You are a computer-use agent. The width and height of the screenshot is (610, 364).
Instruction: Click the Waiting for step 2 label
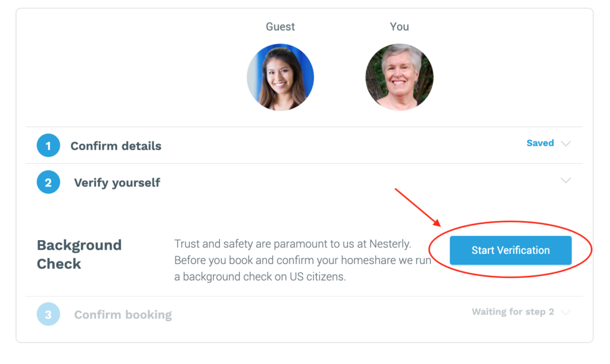coord(513,312)
